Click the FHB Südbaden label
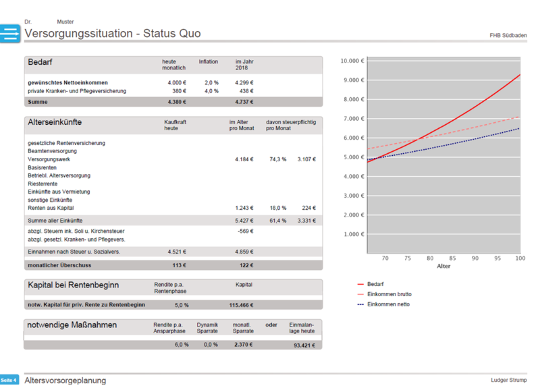The width and height of the screenshot is (540, 392). 508,36
